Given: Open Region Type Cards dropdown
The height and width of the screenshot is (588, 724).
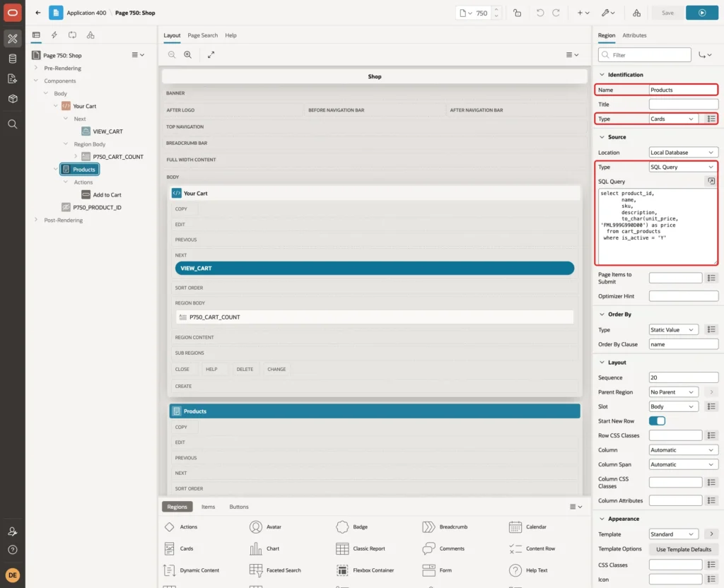Looking at the screenshot, I should click(x=672, y=119).
